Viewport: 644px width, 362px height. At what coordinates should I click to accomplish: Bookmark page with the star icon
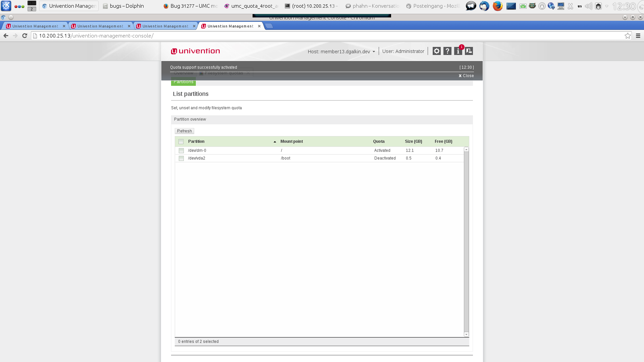628,36
